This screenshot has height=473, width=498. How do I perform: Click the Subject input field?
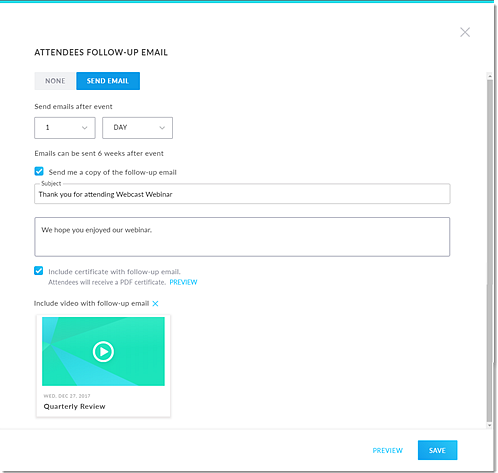pyautogui.click(x=242, y=194)
